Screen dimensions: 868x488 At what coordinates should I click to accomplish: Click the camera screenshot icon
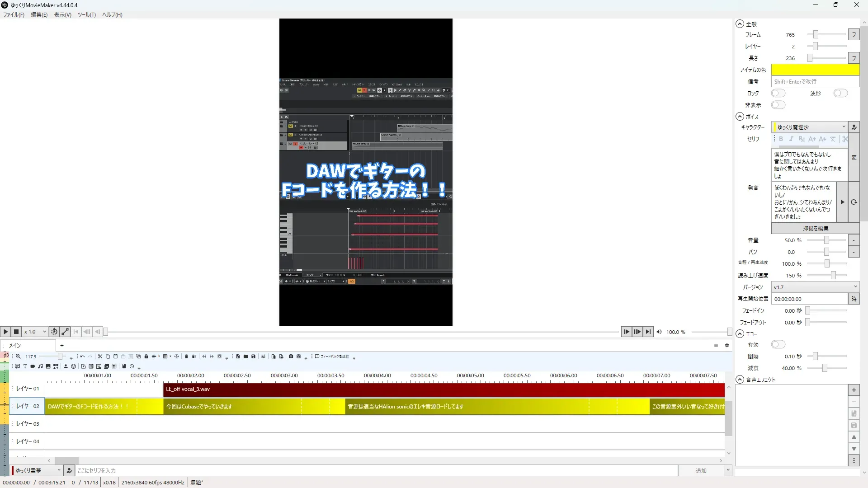click(291, 357)
